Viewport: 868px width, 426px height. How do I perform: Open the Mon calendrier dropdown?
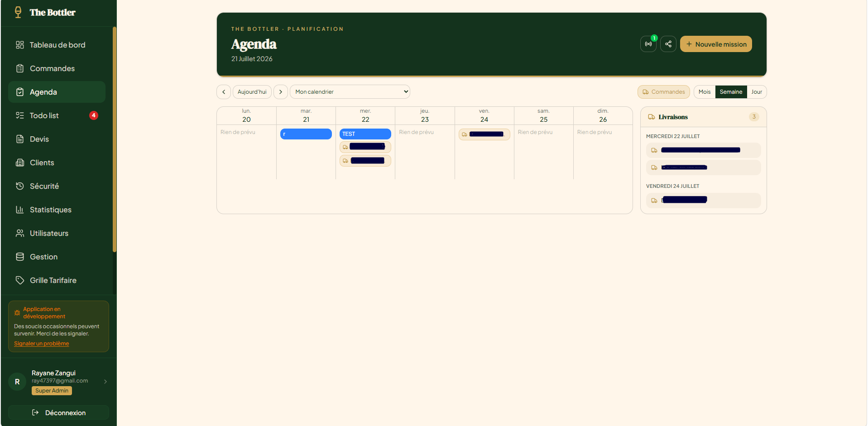coord(350,92)
